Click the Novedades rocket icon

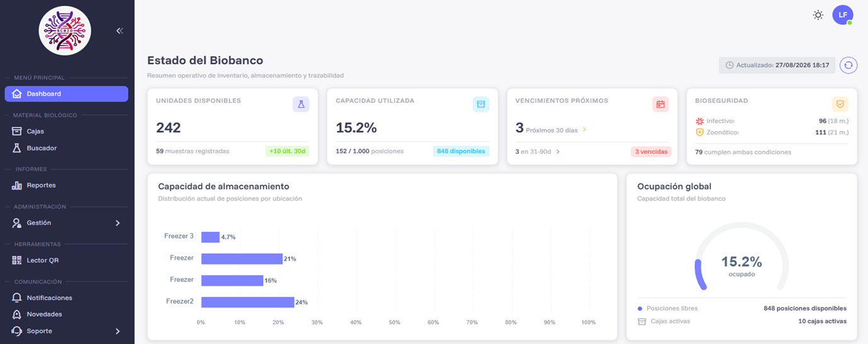point(17,314)
